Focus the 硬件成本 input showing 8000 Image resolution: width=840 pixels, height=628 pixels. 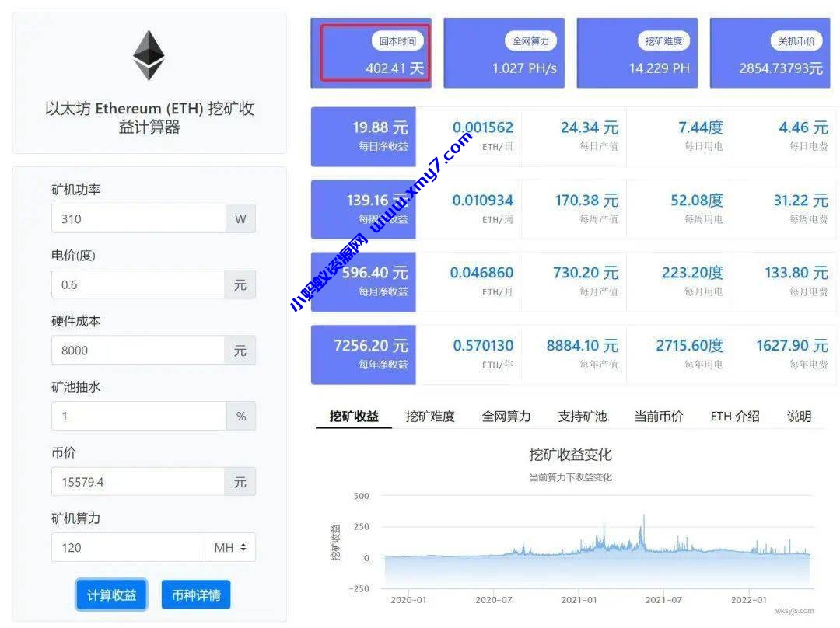point(138,350)
